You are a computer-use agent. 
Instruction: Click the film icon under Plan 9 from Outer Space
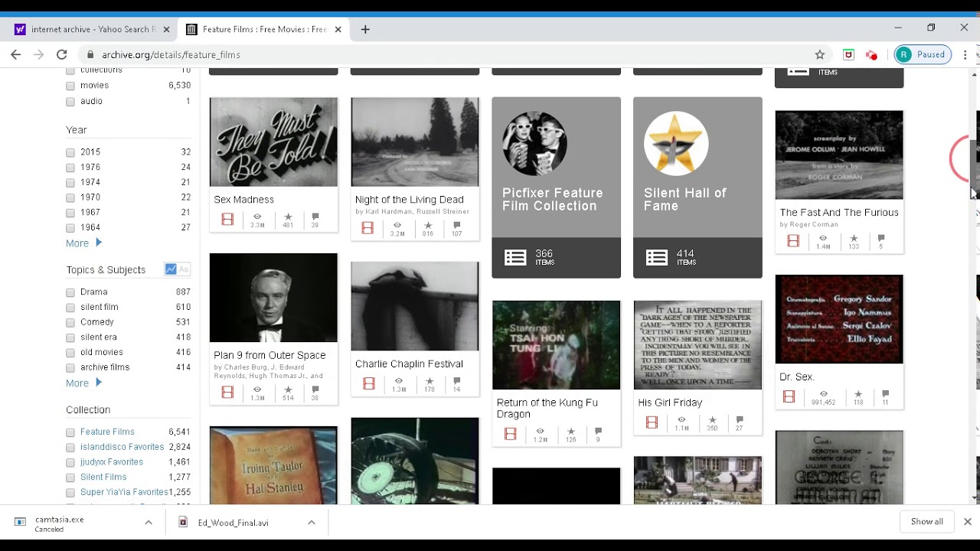pos(227,392)
